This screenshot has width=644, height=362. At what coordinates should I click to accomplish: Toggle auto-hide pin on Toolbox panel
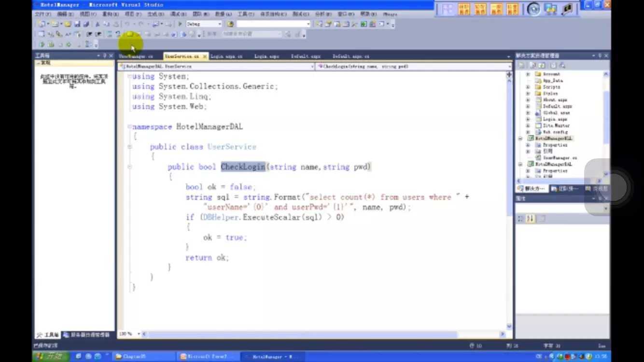click(x=105, y=56)
